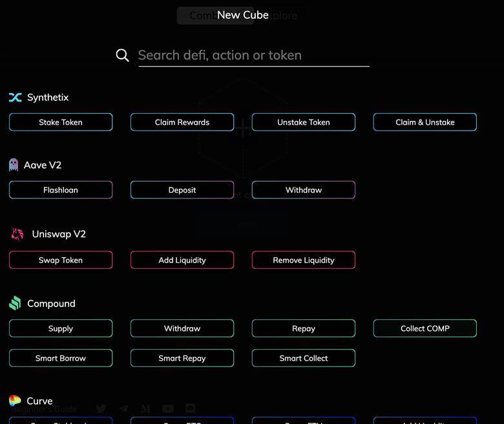Click the Synthetix logo icon
Screen dimensions: 504x424
(x=16, y=98)
